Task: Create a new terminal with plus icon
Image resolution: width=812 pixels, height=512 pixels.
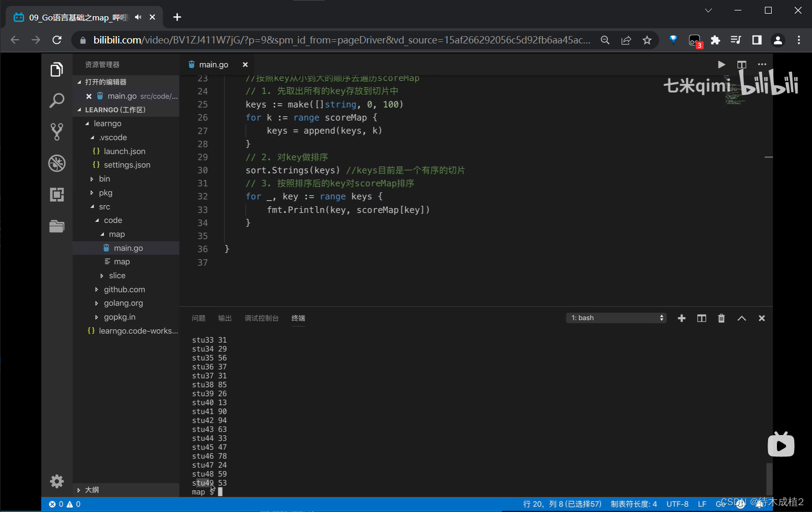Action: pos(681,318)
